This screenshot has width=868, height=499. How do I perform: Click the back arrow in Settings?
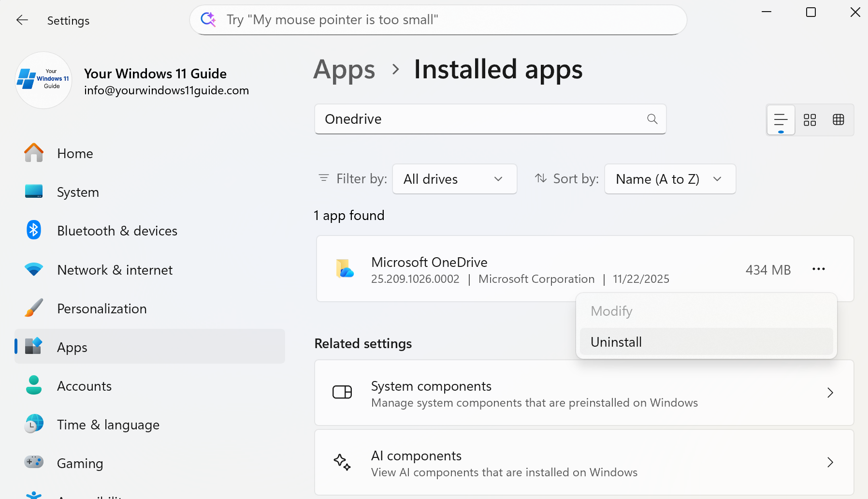click(x=22, y=20)
